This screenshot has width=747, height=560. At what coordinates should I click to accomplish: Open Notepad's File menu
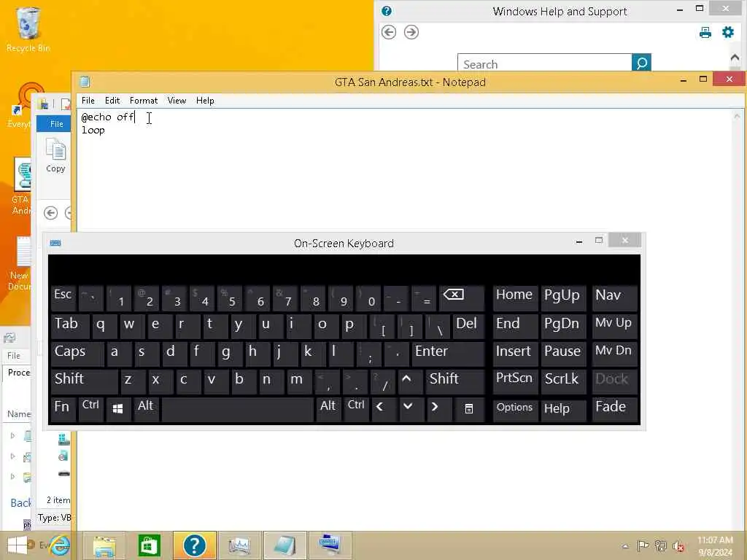[x=88, y=101]
